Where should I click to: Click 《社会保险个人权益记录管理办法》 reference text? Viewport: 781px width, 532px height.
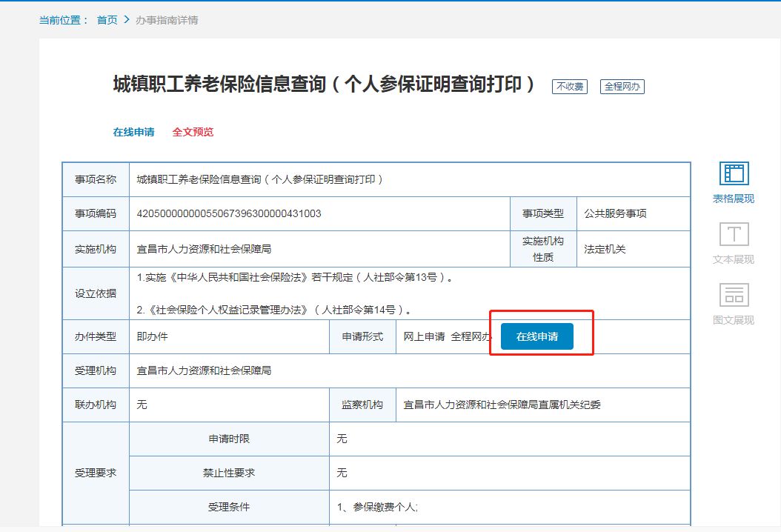230,309
